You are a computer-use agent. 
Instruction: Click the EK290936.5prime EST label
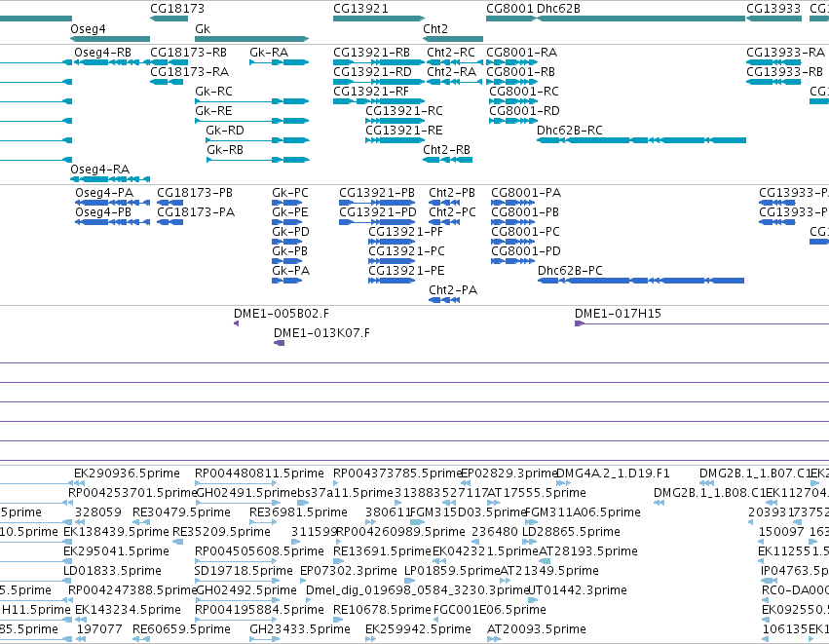[127, 474]
